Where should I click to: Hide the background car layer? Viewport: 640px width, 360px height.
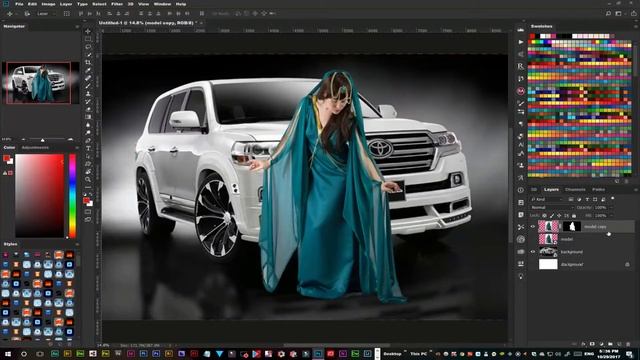(533, 252)
